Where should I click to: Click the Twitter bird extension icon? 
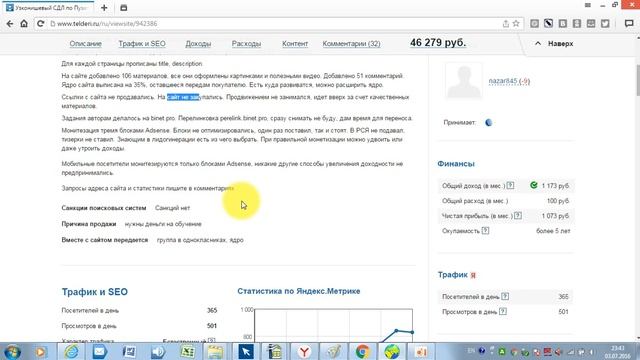tap(605, 24)
